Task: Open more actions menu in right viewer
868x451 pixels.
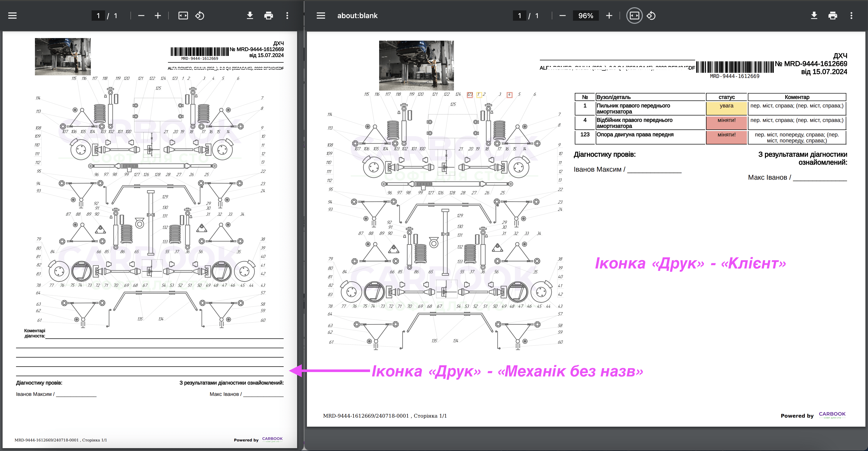Action: point(851,16)
